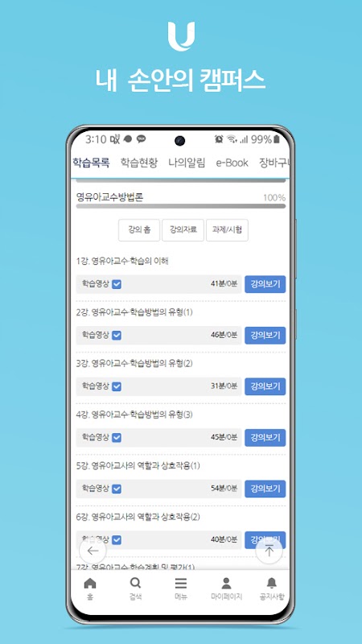This screenshot has height=644, width=362.
Task: Tap the 홈 home icon
Action: click(x=89, y=583)
